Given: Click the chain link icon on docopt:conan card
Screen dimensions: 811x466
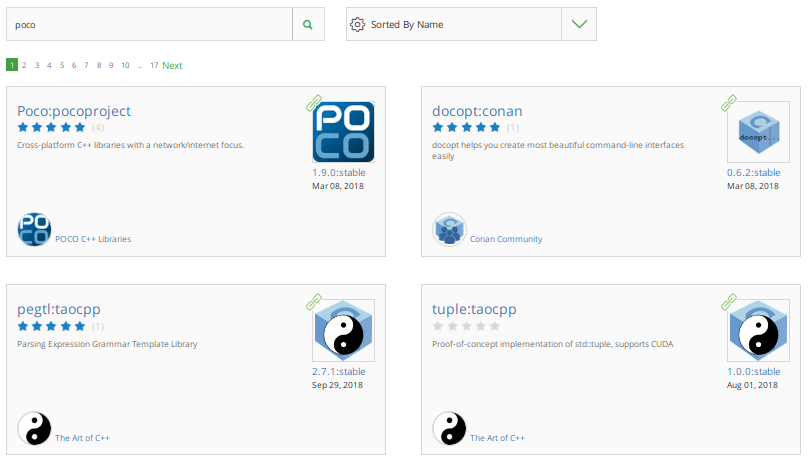Looking at the screenshot, I should coord(729,103).
